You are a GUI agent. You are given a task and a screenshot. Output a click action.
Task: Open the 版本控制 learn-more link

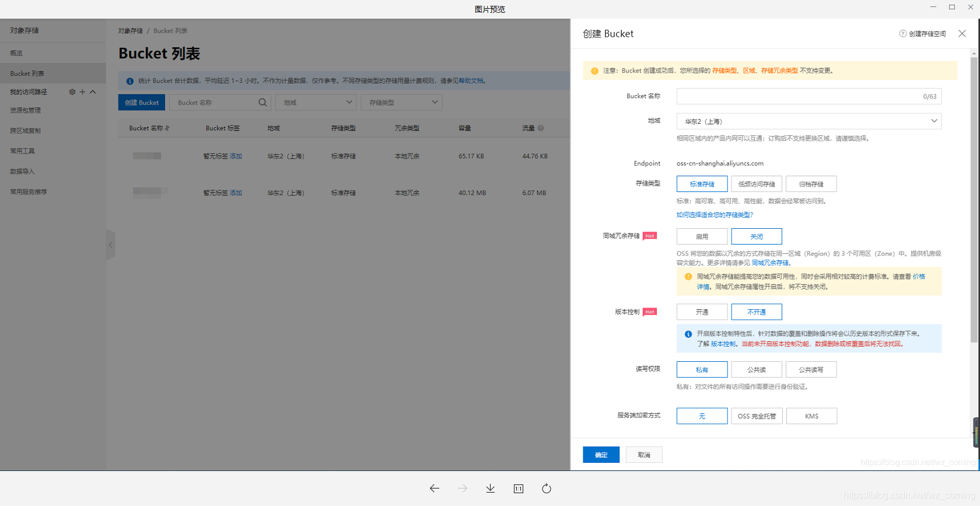[x=723, y=344]
